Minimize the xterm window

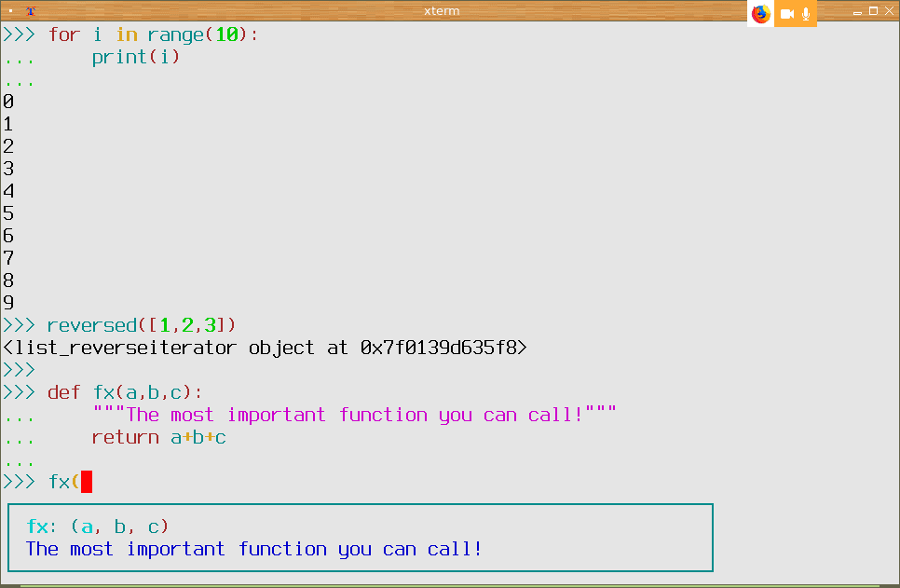click(857, 11)
